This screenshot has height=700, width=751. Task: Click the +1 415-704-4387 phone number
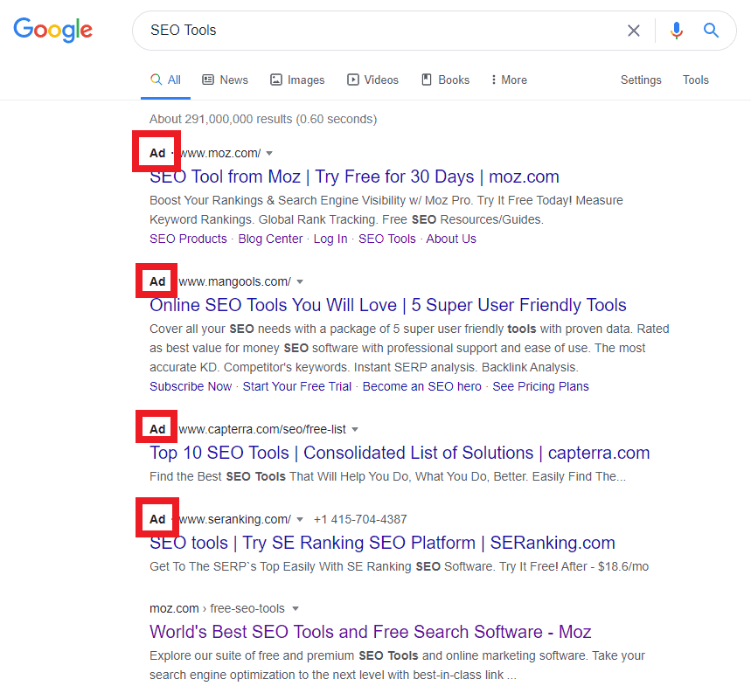[360, 519]
